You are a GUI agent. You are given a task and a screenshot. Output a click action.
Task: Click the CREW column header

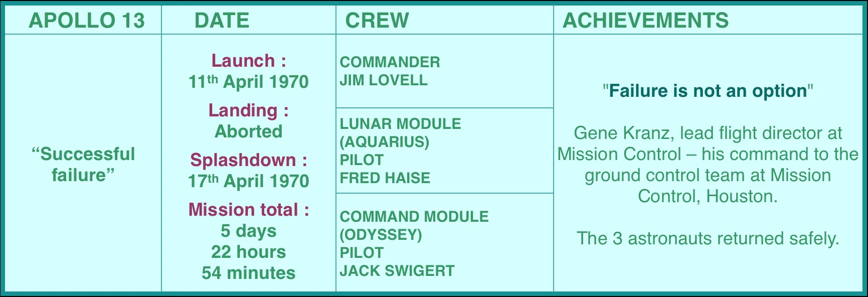377,21
